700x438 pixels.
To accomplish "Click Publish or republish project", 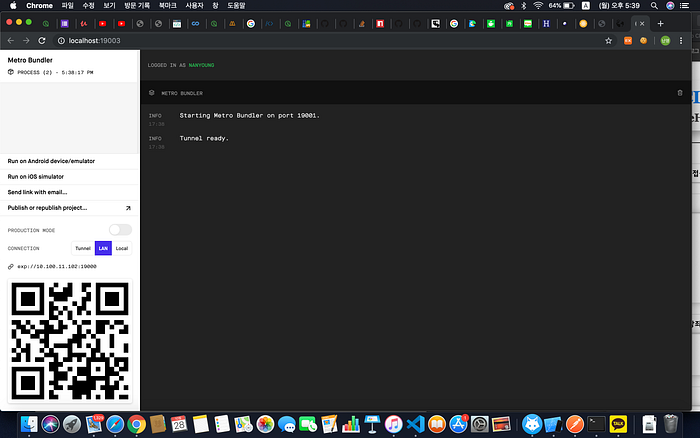I will pos(70,208).
